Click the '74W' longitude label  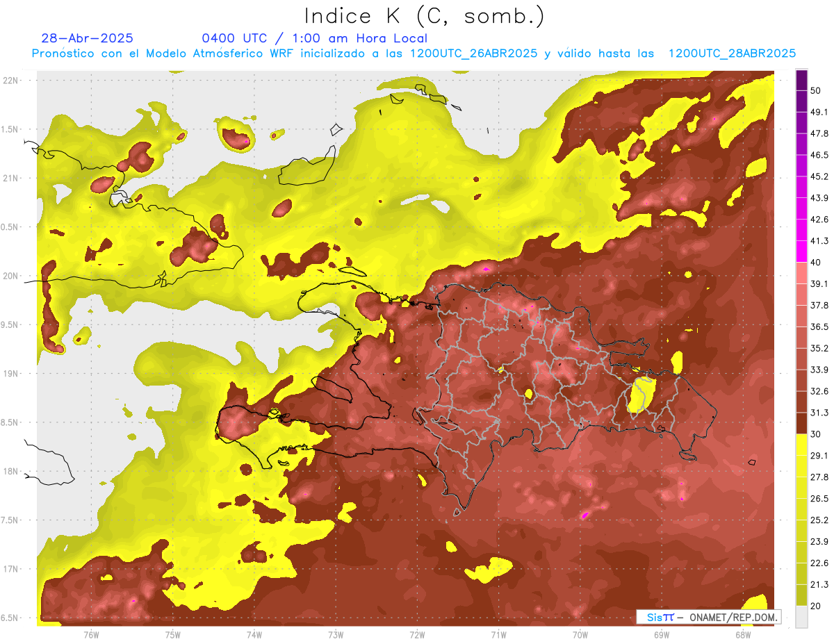pyautogui.click(x=254, y=634)
